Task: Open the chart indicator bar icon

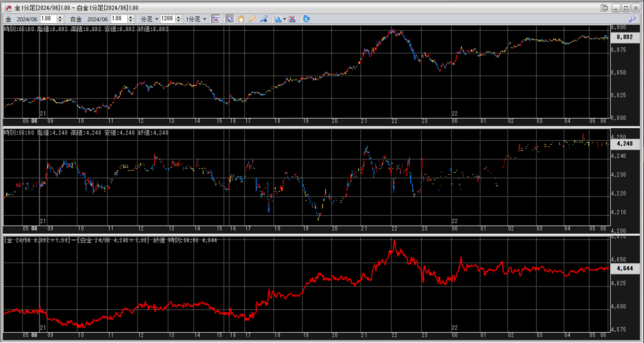Action: coord(278,19)
